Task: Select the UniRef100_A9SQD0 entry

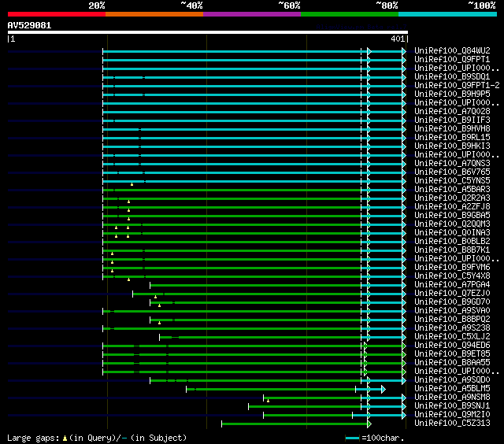Action: tap(452, 380)
